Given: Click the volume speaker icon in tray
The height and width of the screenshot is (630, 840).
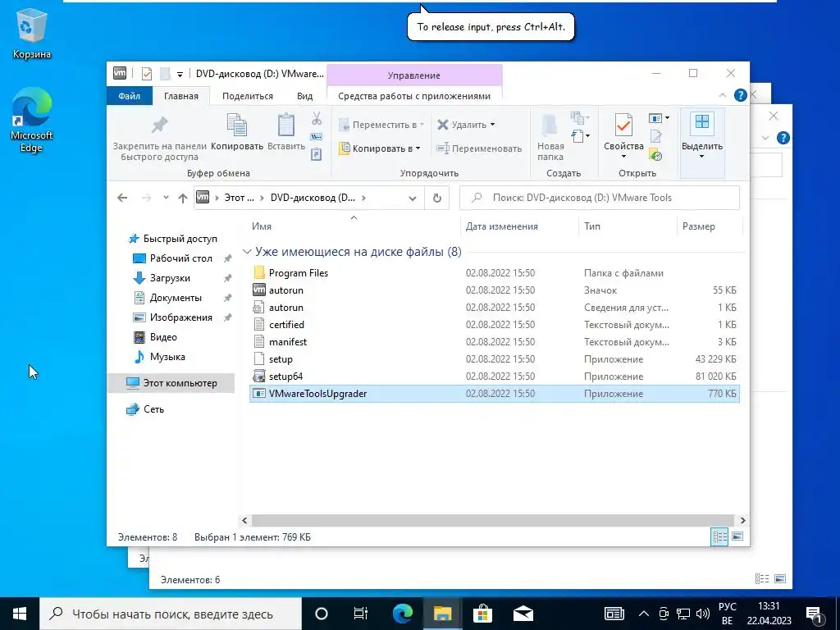Looking at the screenshot, I should pos(702,614).
